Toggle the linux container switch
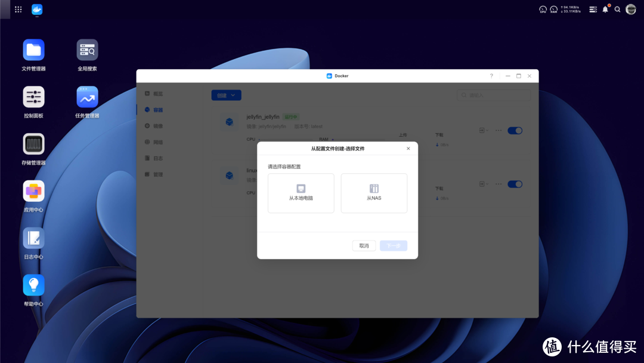The height and width of the screenshot is (363, 644). point(515,184)
